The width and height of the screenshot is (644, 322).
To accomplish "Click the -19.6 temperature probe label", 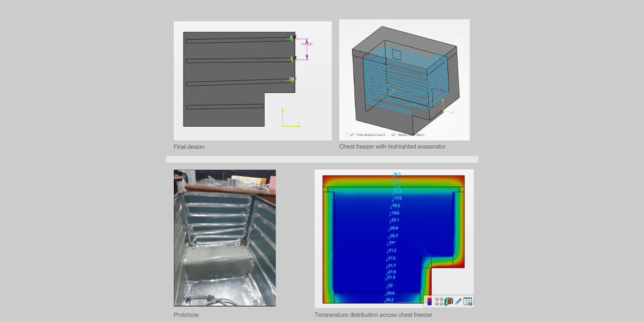I will point(395,213).
